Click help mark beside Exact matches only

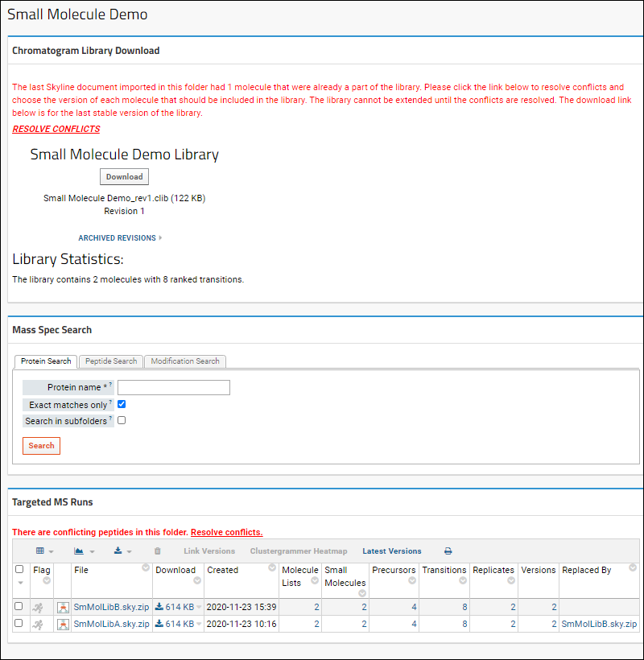(x=110, y=402)
